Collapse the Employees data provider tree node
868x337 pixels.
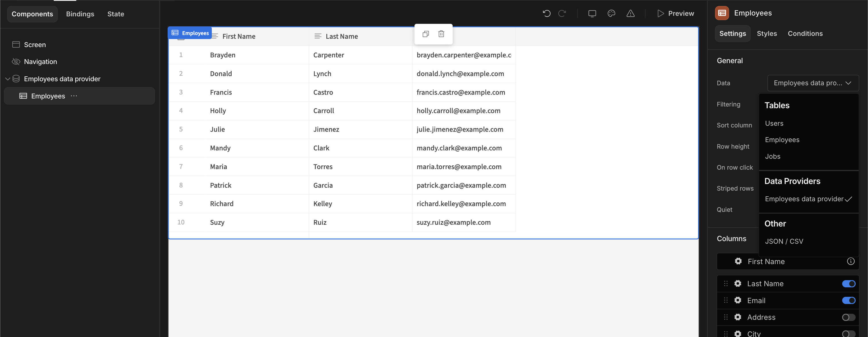pos(7,79)
